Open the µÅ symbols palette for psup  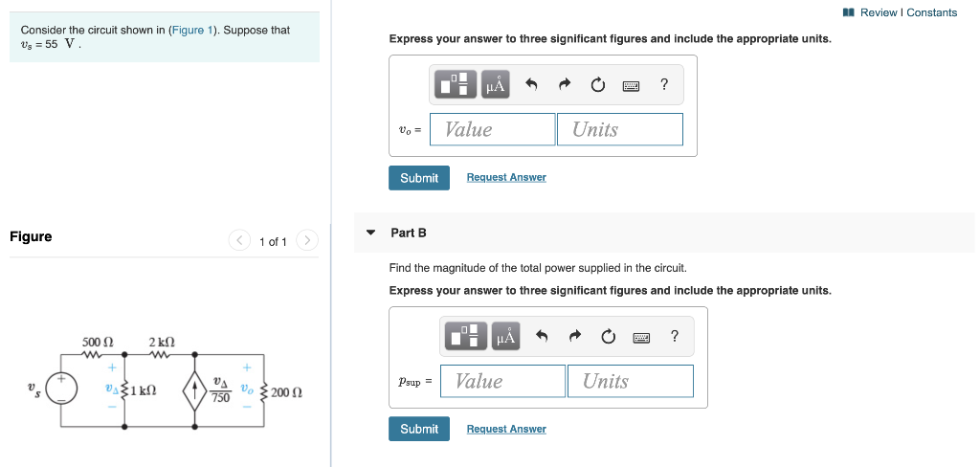[x=505, y=336]
